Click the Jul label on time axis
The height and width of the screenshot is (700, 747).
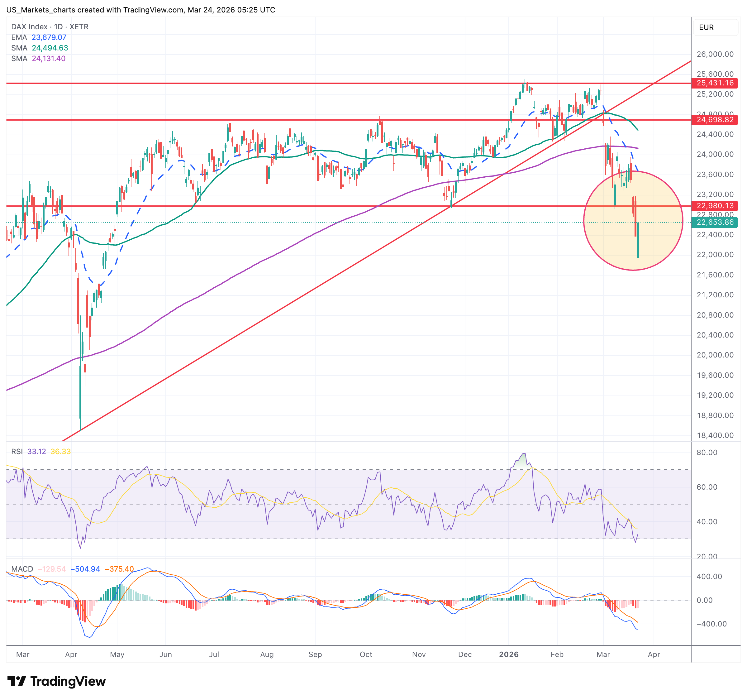[x=214, y=654]
